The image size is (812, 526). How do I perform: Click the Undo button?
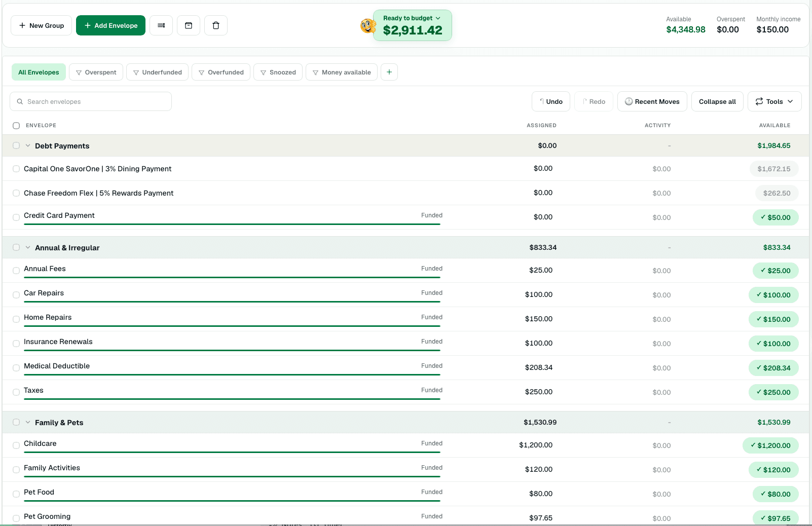[x=551, y=101]
